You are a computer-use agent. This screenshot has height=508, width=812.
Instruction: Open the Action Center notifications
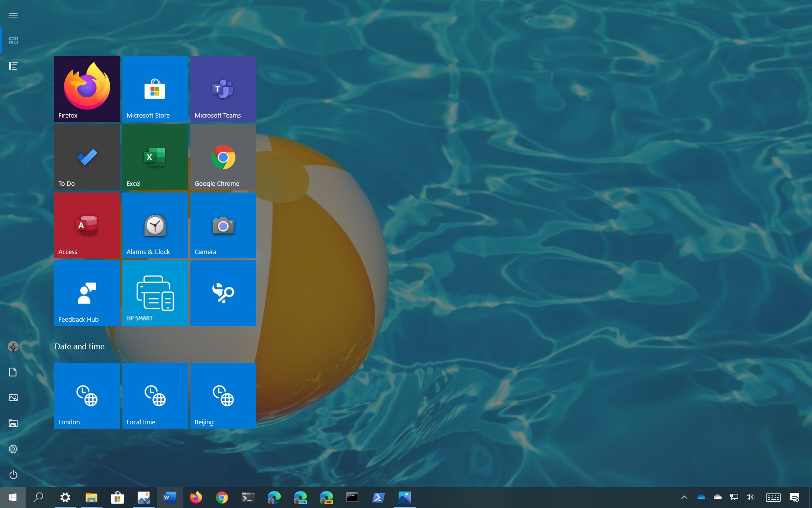(795, 497)
